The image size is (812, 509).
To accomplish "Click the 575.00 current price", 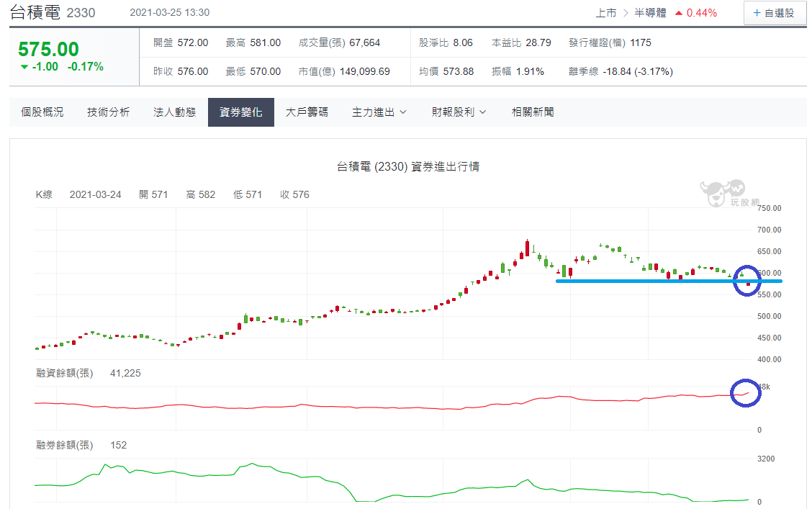I will pos(49,49).
